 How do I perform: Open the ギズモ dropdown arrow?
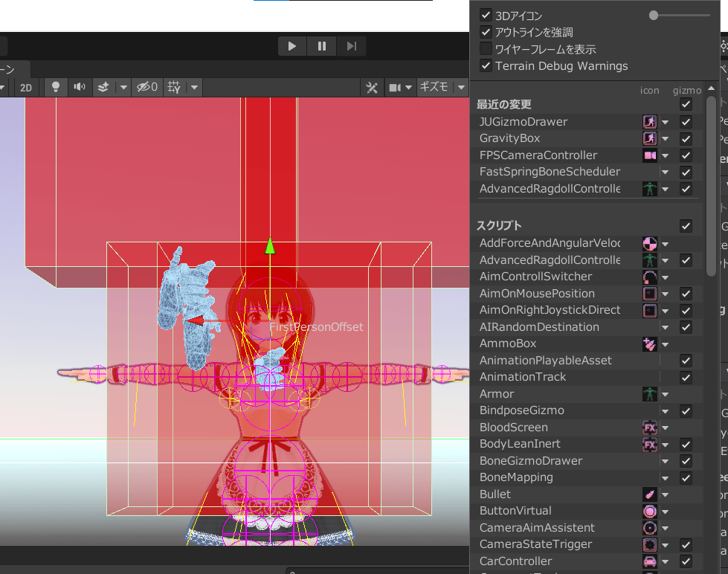(x=461, y=87)
